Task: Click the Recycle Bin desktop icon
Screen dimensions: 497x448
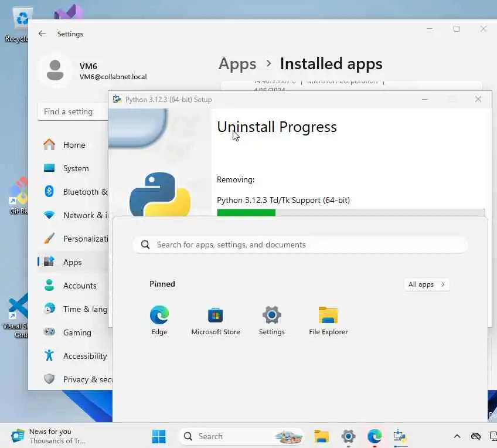Action: click(x=18, y=25)
